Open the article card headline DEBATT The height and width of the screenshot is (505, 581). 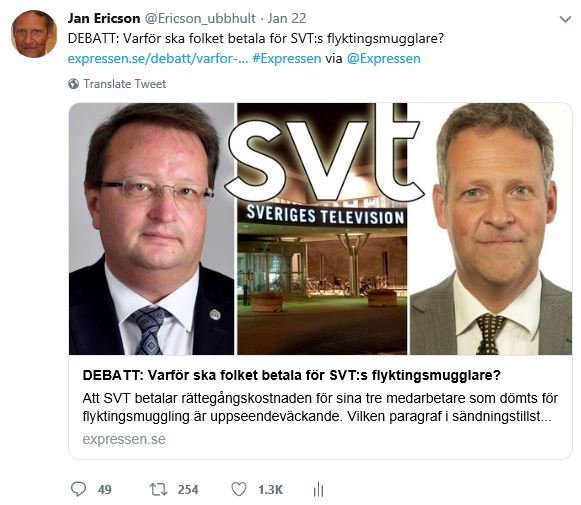292,375
